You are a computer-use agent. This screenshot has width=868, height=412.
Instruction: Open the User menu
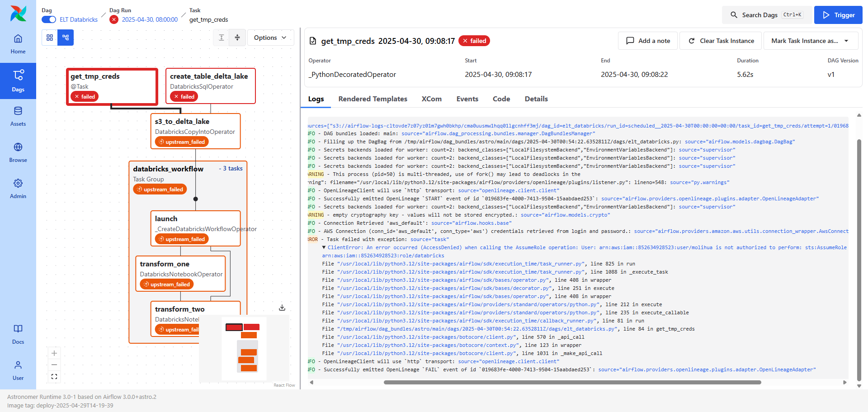point(18,370)
